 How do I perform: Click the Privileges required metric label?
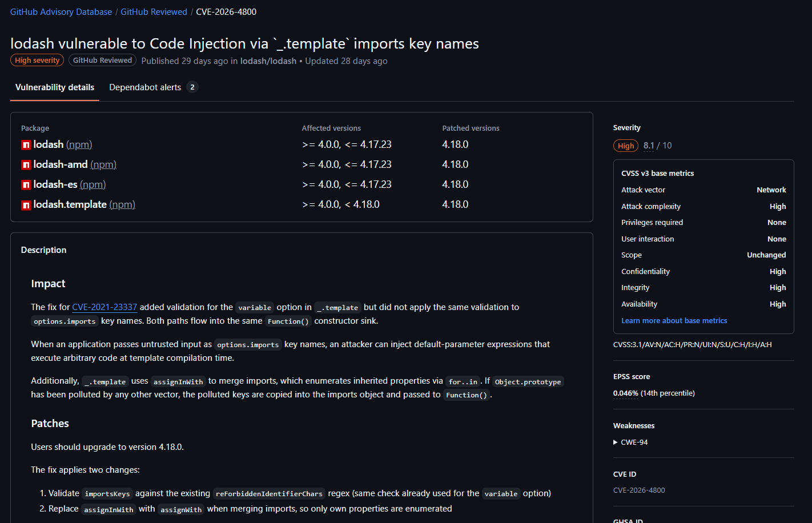pyautogui.click(x=652, y=223)
